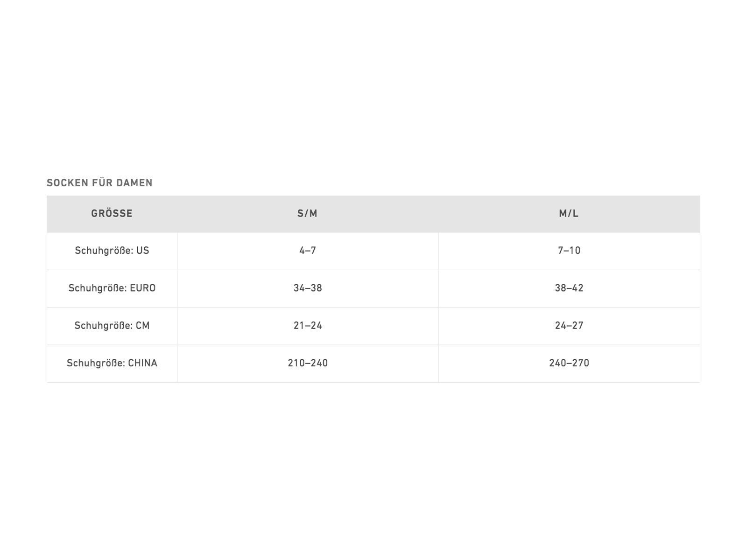The height and width of the screenshot is (560, 747).
Task: Click gray header band between GRÖSSE and S/M
Action: click(x=210, y=214)
